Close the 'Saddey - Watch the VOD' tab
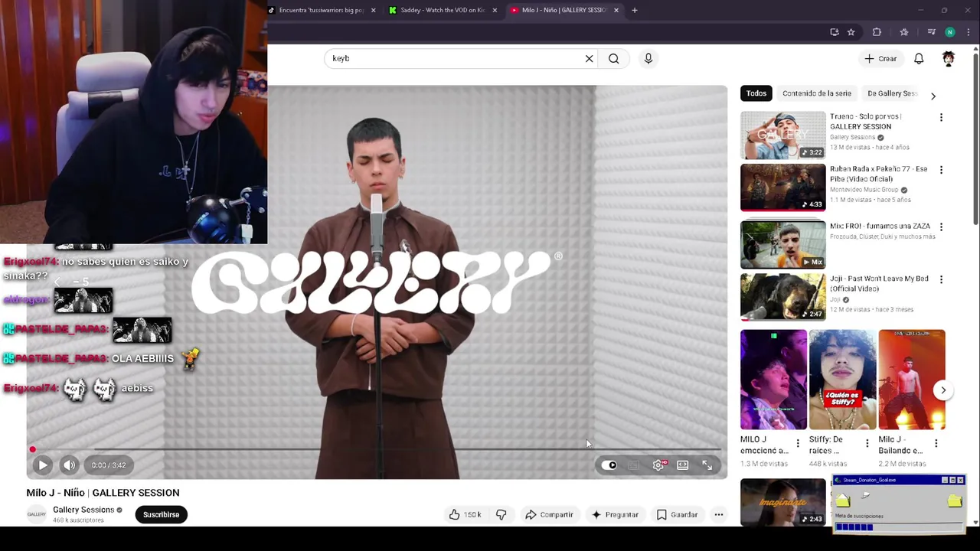 click(x=495, y=10)
